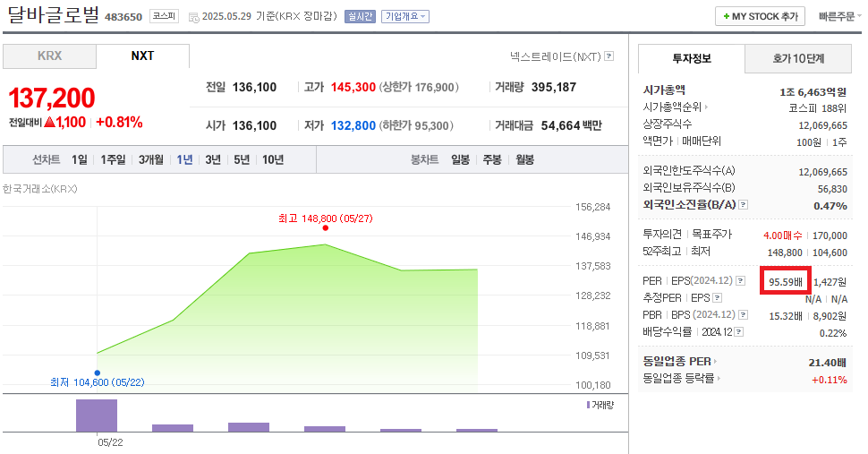868x454 pixels.
Task: Click the 거래량 legend marker
Action: (x=588, y=405)
